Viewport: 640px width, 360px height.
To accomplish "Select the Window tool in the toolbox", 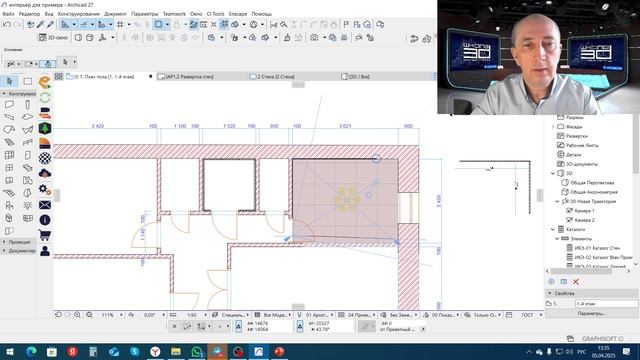I will coord(9,168).
